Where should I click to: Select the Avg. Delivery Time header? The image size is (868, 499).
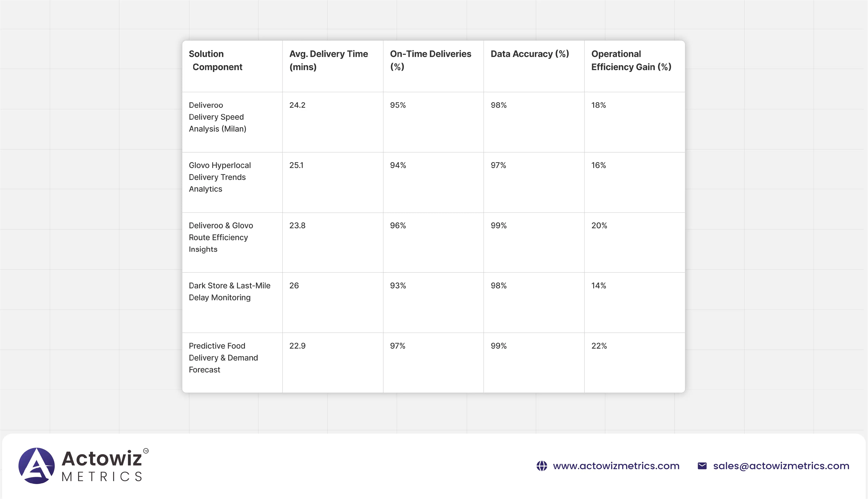328,60
